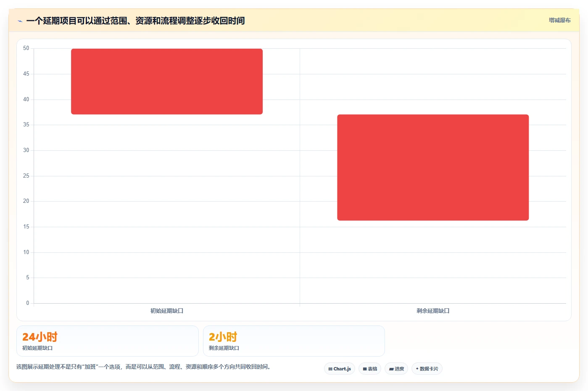Click the 2小时 stat card

tap(294, 341)
